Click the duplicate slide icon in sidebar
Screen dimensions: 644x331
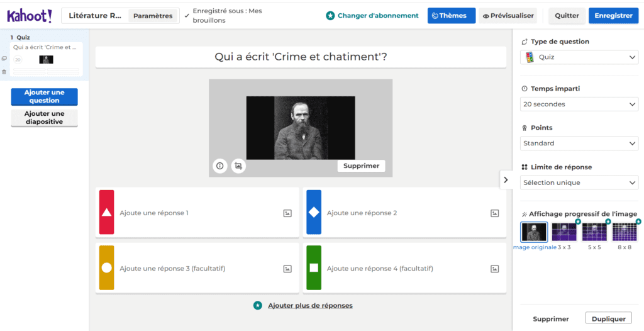point(4,59)
